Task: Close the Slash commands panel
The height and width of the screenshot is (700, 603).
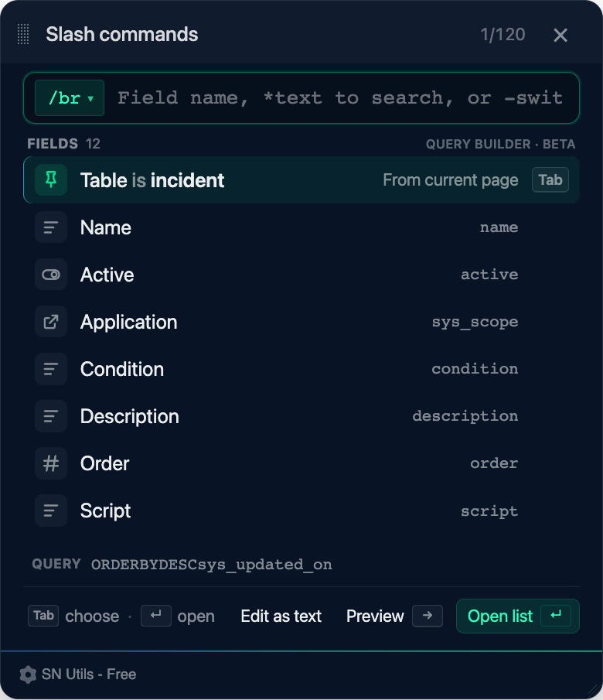Action: [x=560, y=35]
